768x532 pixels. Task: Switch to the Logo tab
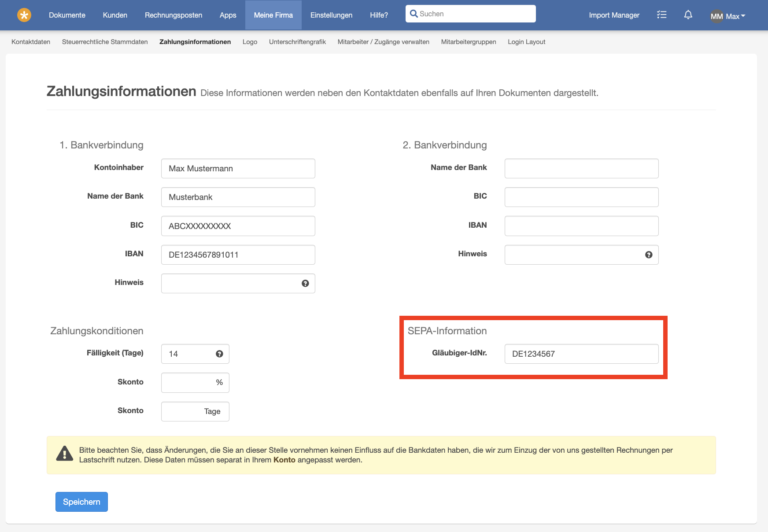250,42
